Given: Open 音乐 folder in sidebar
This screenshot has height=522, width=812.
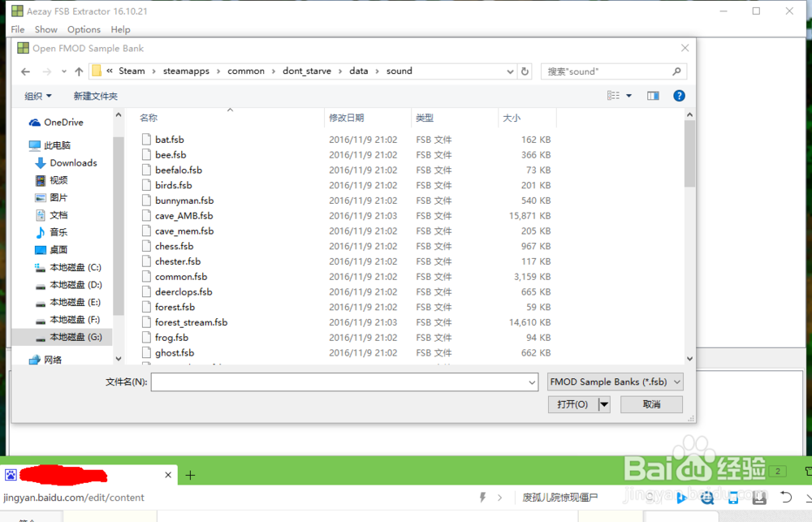Looking at the screenshot, I should pyautogui.click(x=51, y=232).
